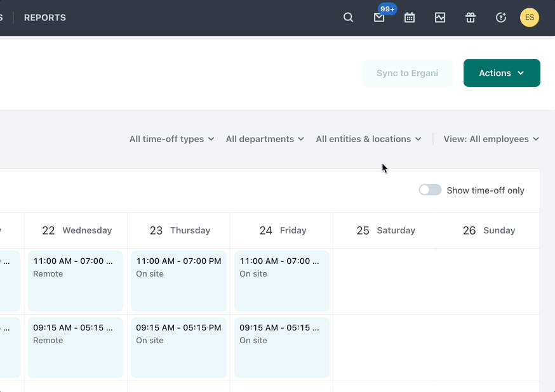Click the help clock icon in header
Image resolution: width=555 pixels, height=392 pixels.
pos(501,18)
